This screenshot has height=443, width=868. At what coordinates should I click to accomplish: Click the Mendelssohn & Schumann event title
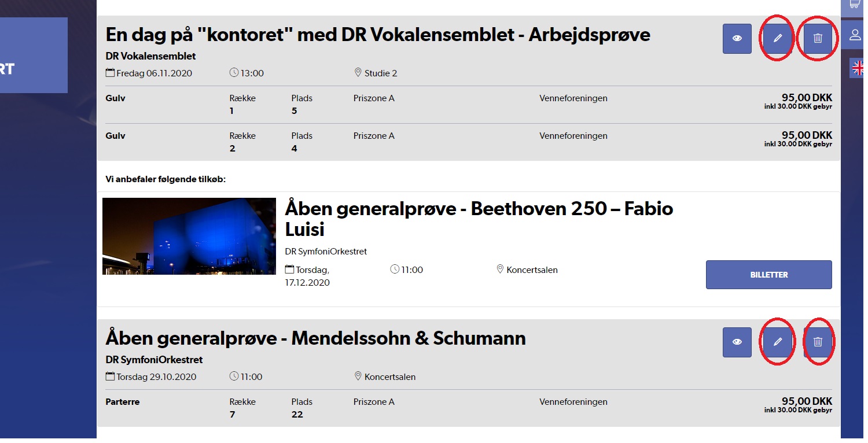coord(315,338)
